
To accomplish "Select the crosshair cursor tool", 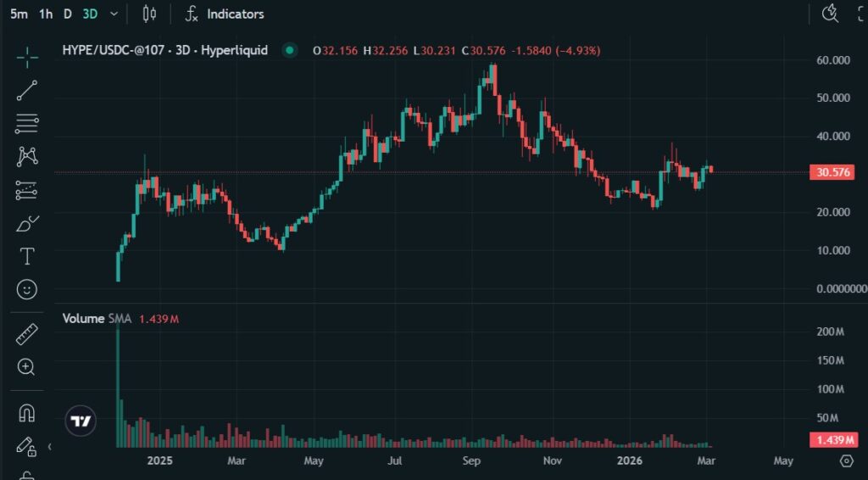I will (27, 58).
